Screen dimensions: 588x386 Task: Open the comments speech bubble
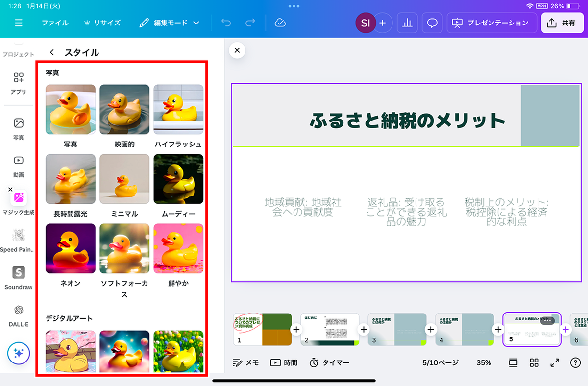432,23
